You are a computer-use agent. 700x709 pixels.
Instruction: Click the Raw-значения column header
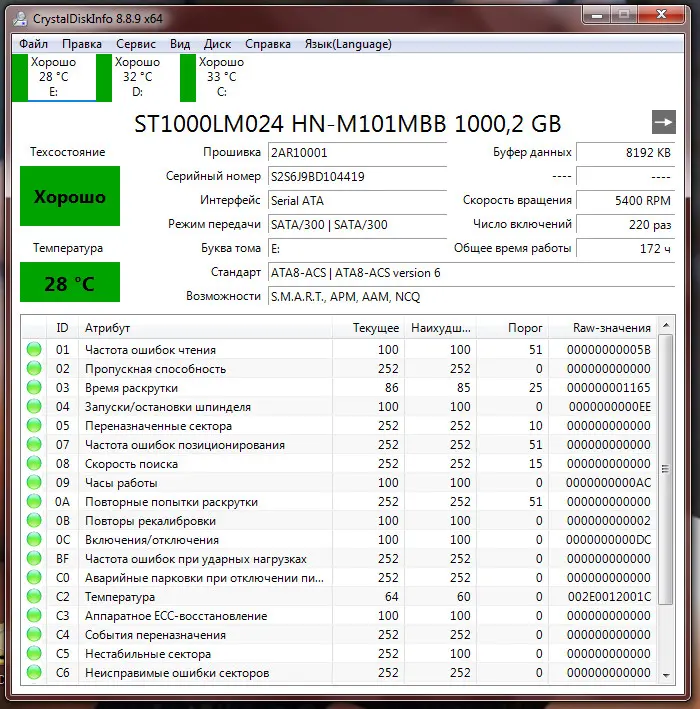(602, 328)
